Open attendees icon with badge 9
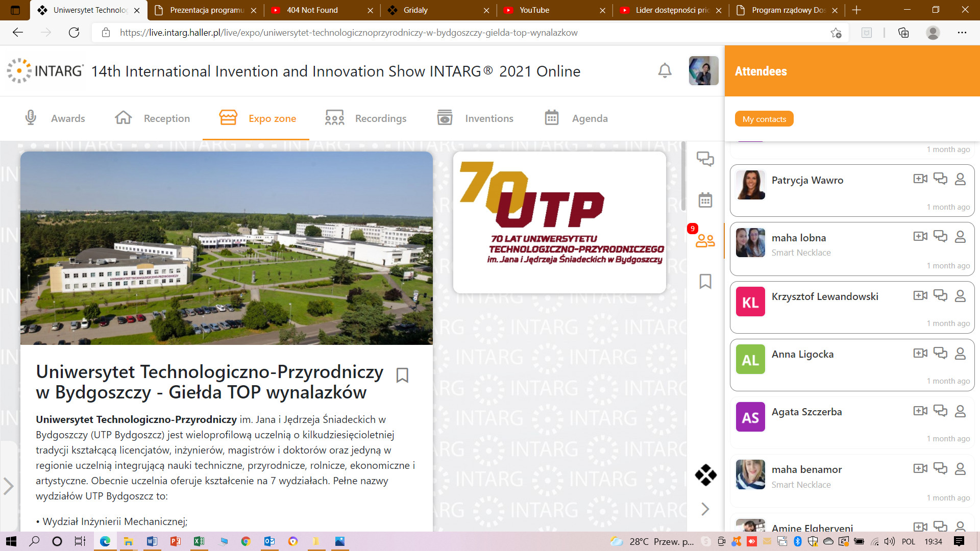 [705, 240]
